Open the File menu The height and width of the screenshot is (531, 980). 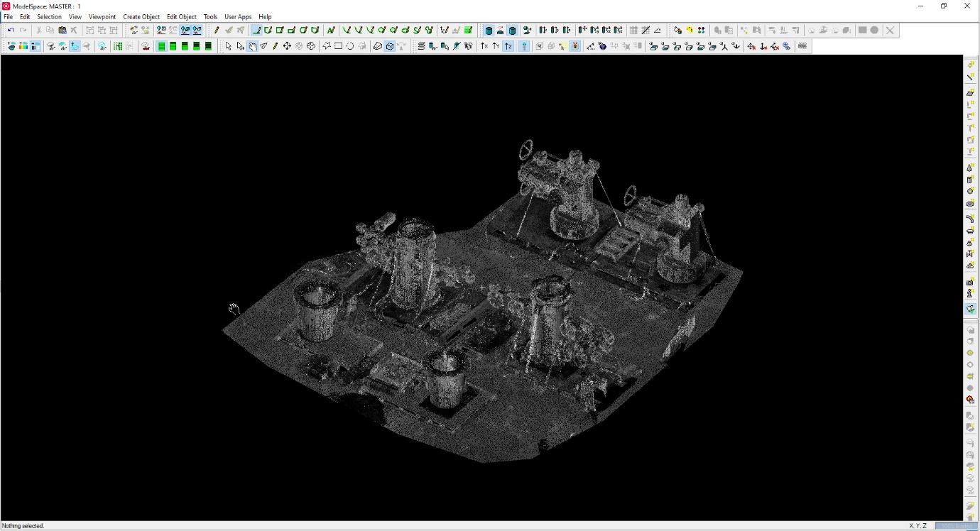(x=9, y=16)
